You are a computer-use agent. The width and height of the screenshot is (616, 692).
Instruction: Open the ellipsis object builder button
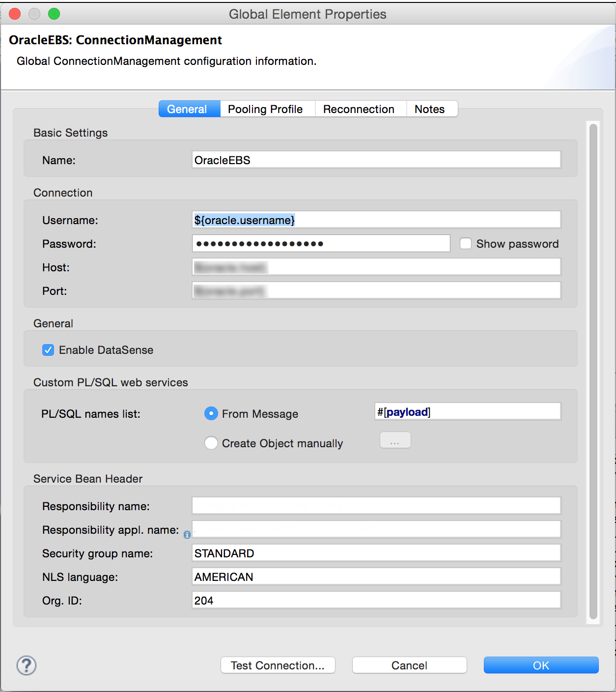pos(395,440)
